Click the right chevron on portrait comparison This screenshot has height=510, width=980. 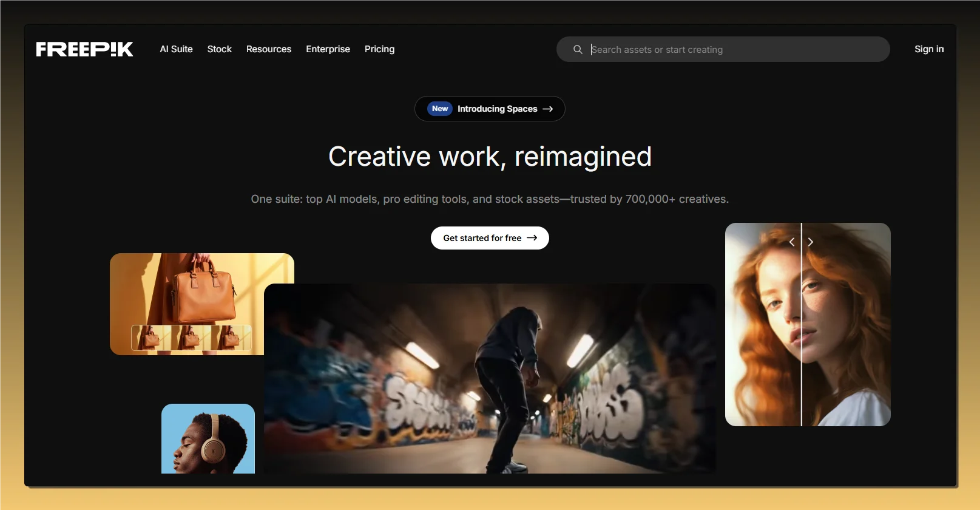click(x=811, y=242)
